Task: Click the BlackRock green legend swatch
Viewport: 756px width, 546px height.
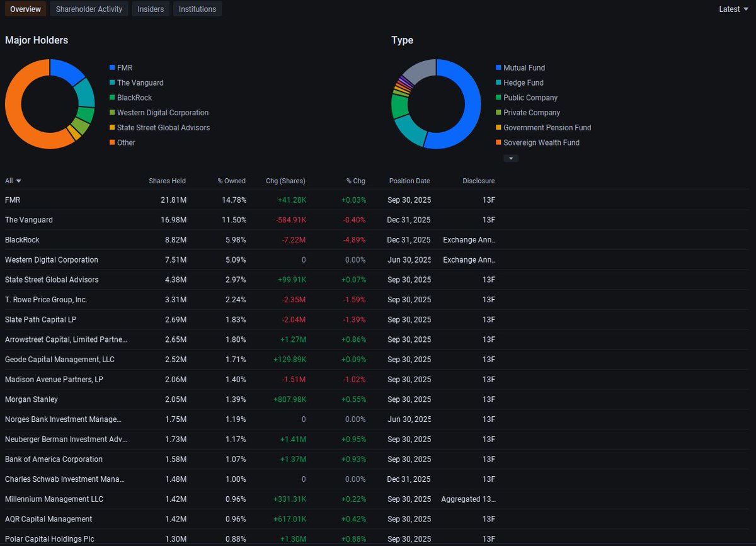Action: (x=112, y=98)
